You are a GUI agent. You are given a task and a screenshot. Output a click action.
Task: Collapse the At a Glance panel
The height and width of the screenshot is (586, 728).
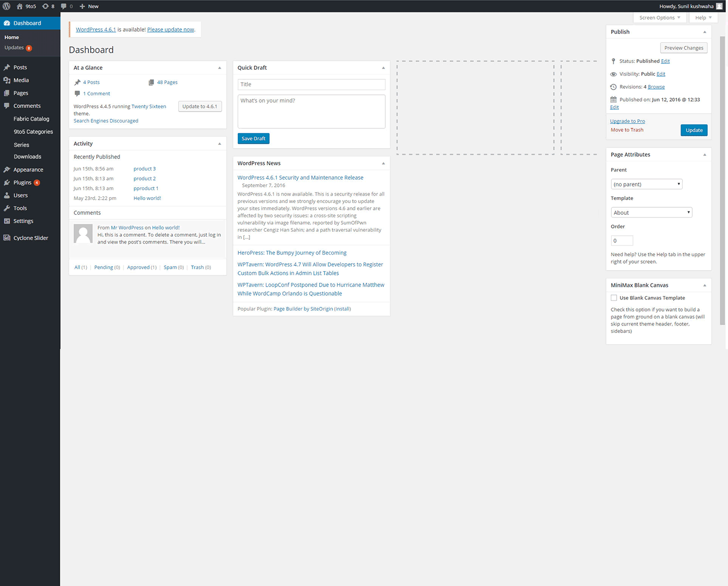pyautogui.click(x=219, y=68)
